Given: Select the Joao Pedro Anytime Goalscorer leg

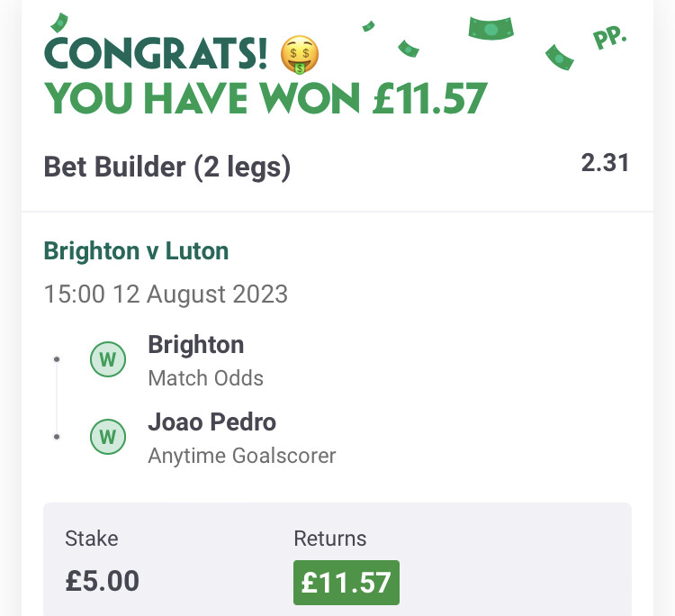Looking at the screenshot, I should point(241,438).
